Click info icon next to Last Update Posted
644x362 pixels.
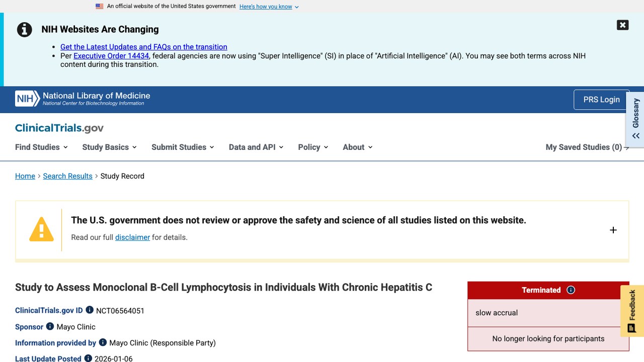(x=88, y=358)
